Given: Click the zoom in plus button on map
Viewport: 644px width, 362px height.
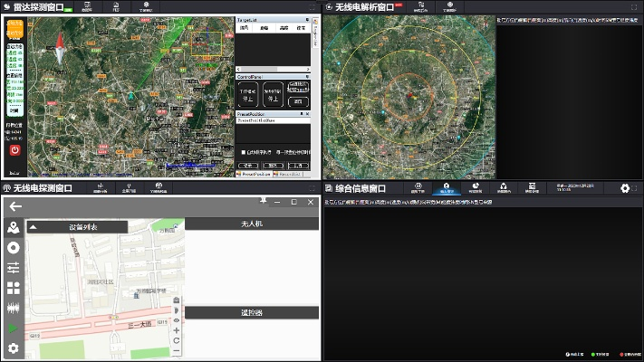Looking at the screenshot, I should click(x=177, y=330).
